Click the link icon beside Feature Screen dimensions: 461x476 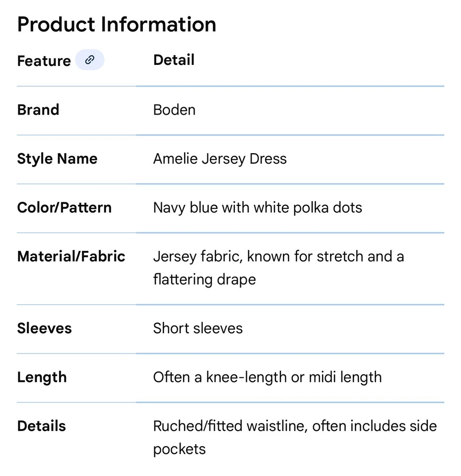click(90, 60)
